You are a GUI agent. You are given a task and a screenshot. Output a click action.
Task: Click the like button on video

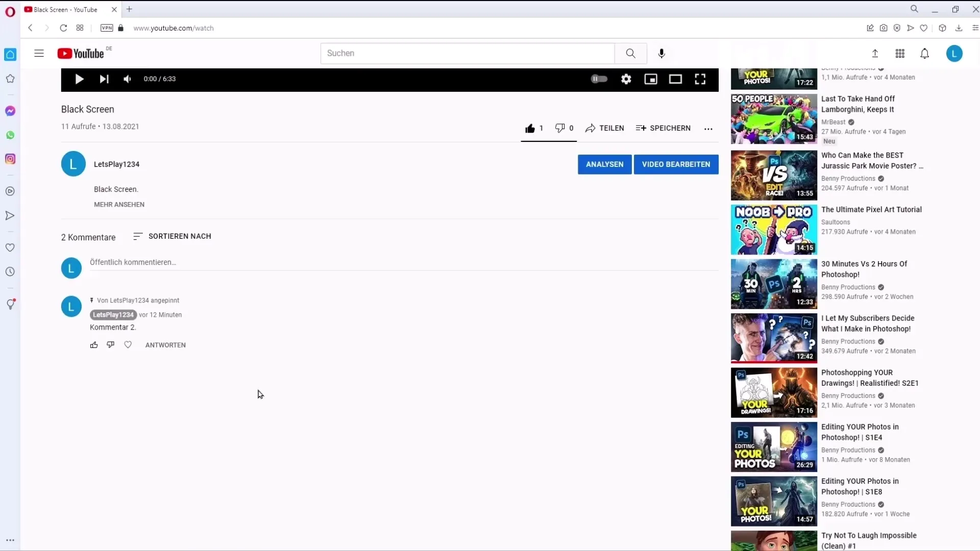[x=529, y=128]
